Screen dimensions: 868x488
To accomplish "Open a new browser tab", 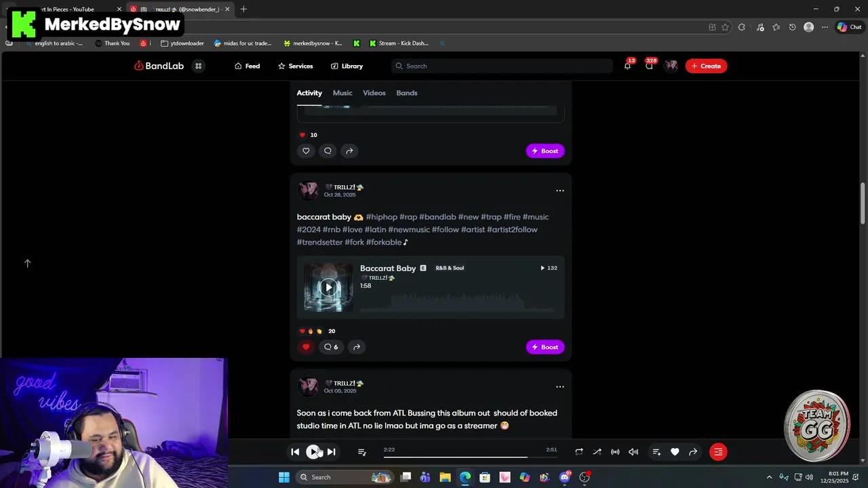I will click(243, 9).
